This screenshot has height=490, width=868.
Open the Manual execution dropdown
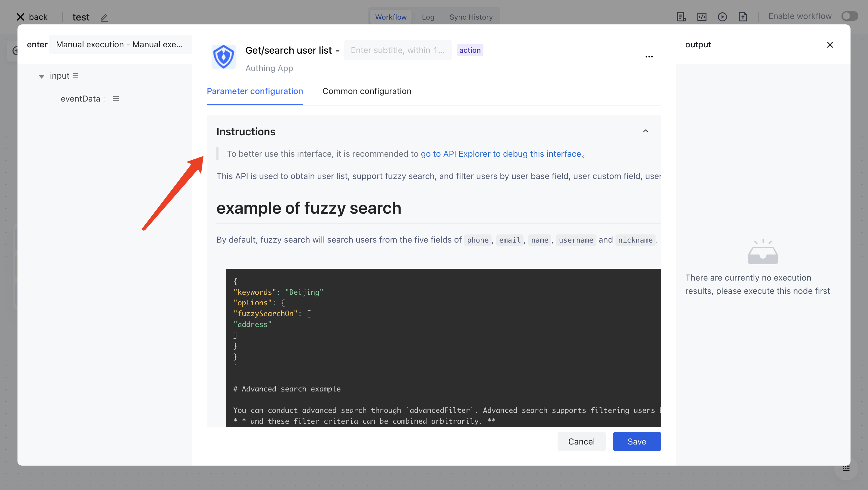pos(120,45)
